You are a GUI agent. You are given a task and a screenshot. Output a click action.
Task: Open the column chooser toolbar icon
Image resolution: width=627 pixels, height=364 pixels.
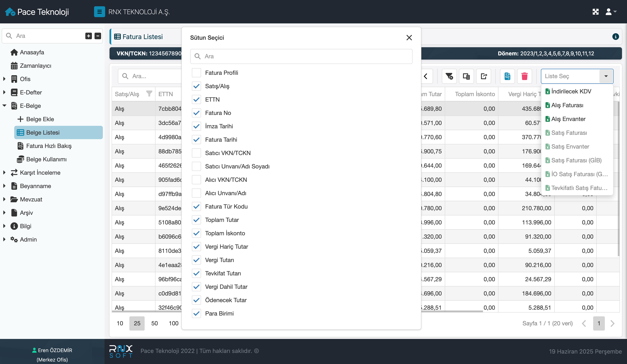[466, 76]
